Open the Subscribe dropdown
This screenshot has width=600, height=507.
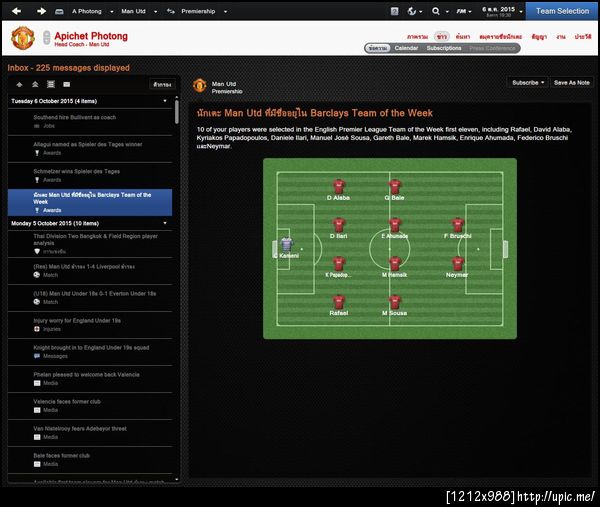[x=528, y=83]
